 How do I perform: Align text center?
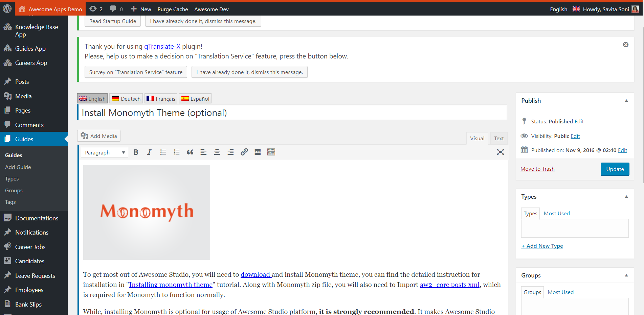click(x=217, y=152)
